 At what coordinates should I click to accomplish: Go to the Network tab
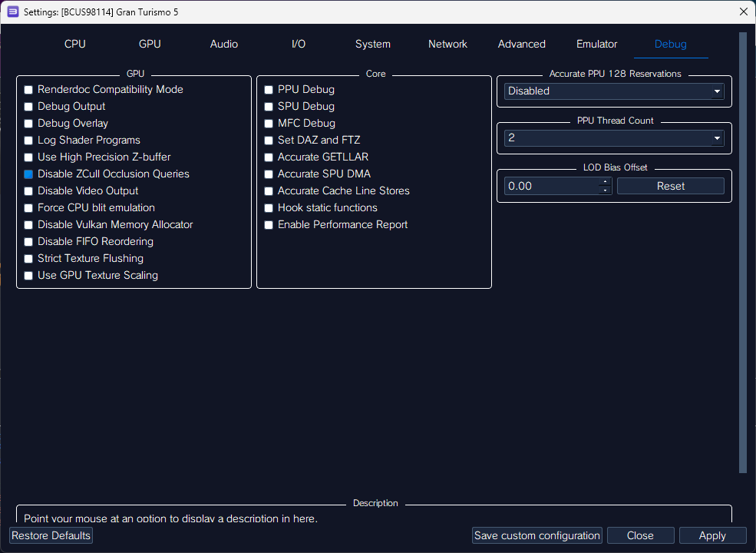pos(447,44)
